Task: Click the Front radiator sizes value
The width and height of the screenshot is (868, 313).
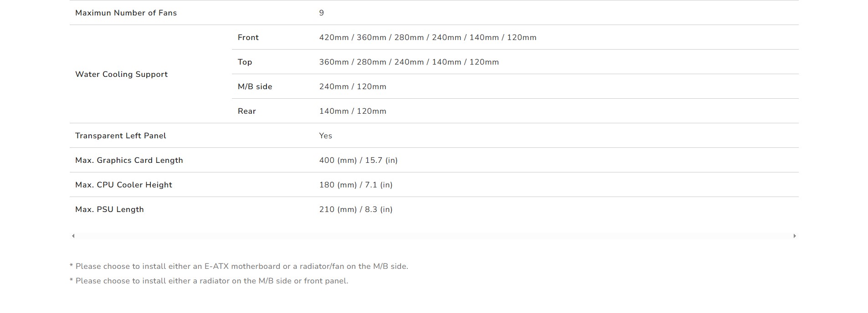Action: pos(428,37)
